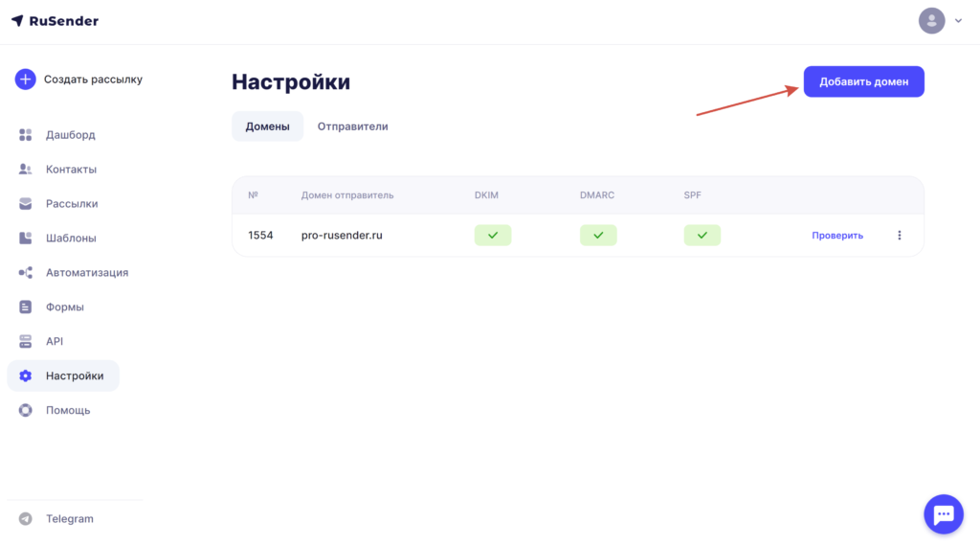
Task: Go to Рассылки section
Action: point(72,204)
